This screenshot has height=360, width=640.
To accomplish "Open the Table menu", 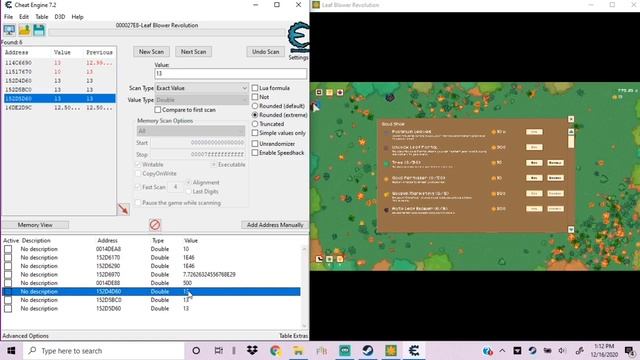I will tap(42, 17).
